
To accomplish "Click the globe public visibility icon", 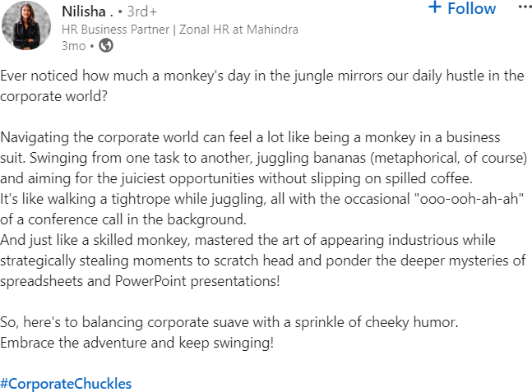I will click(x=106, y=45).
